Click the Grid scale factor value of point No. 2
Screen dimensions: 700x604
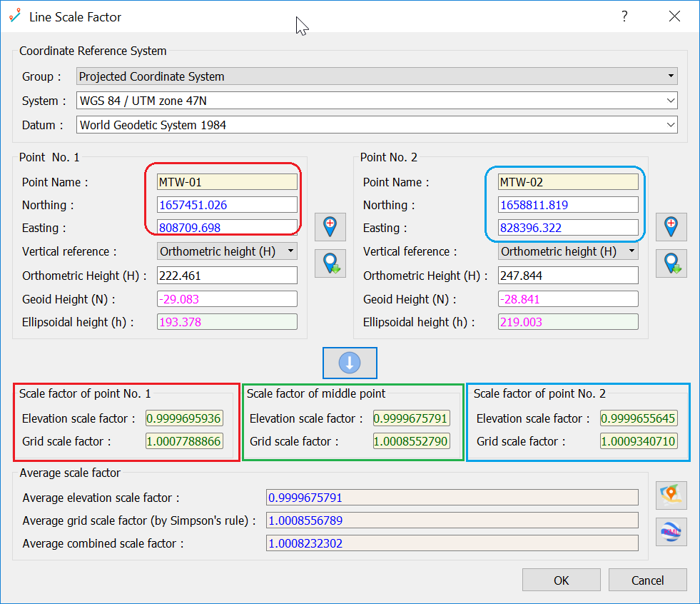639,441
